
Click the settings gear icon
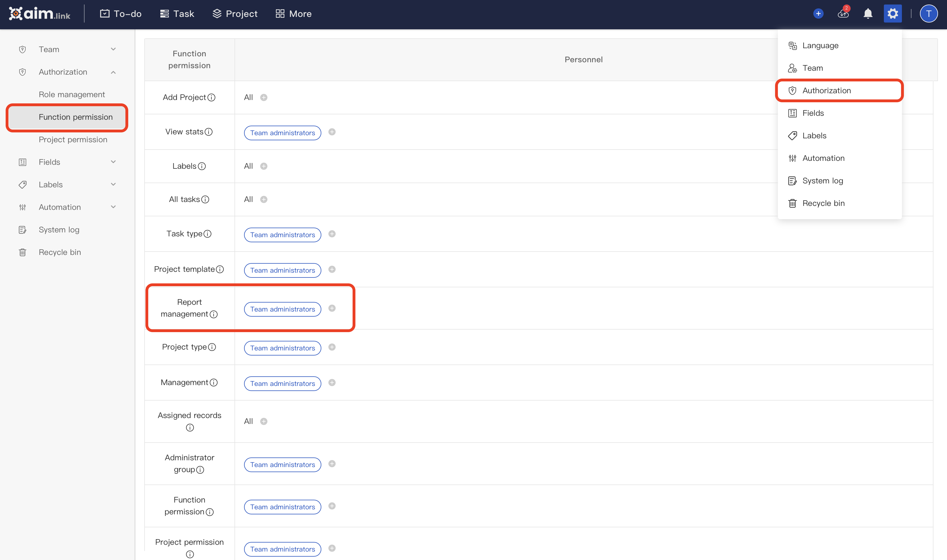click(x=892, y=14)
